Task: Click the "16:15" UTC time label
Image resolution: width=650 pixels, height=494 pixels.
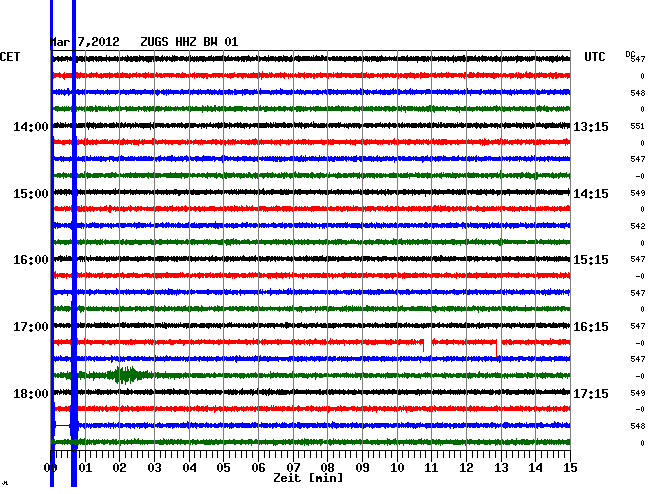Action: (591, 327)
